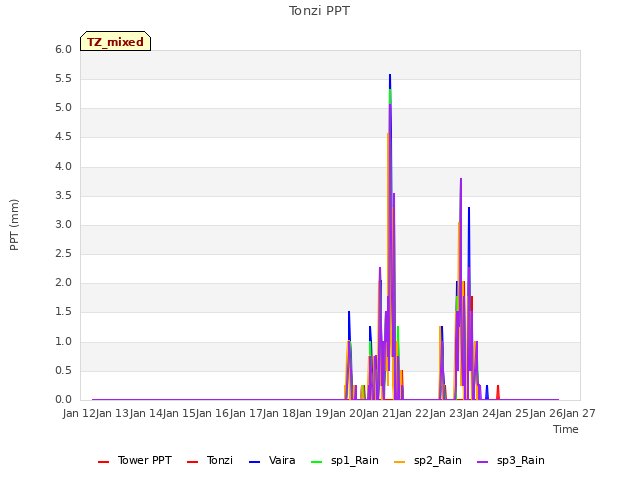640x480 pixels.
Task: Click the Jan 14 x-axis date label
Action: (146, 413)
